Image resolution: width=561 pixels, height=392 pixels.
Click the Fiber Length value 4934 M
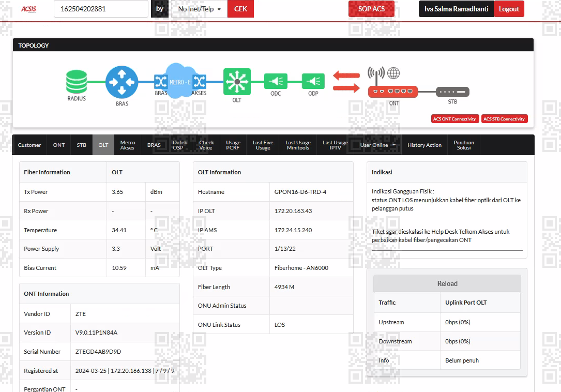pyautogui.click(x=284, y=287)
